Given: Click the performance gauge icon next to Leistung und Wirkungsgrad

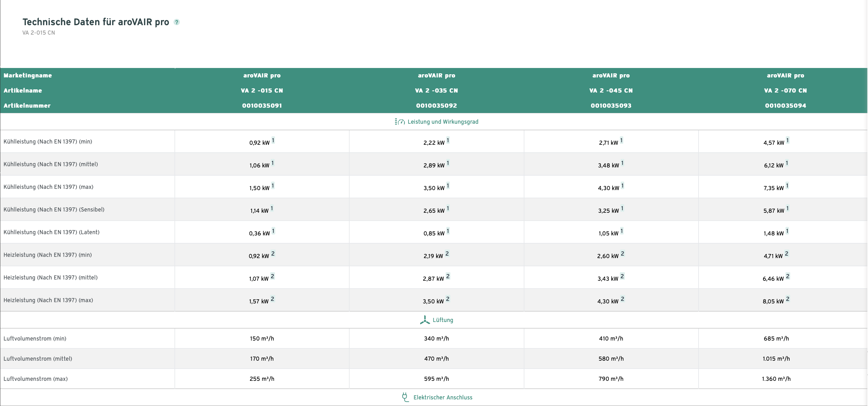Looking at the screenshot, I should [400, 121].
